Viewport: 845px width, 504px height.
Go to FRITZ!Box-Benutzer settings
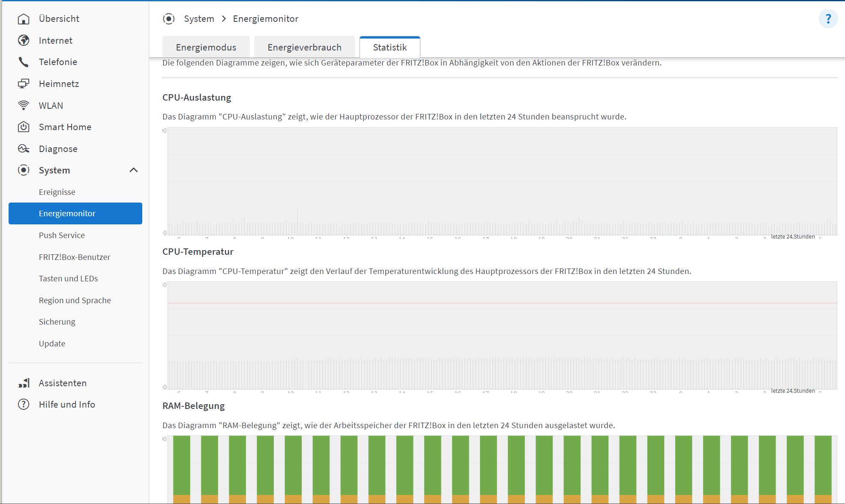point(75,257)
